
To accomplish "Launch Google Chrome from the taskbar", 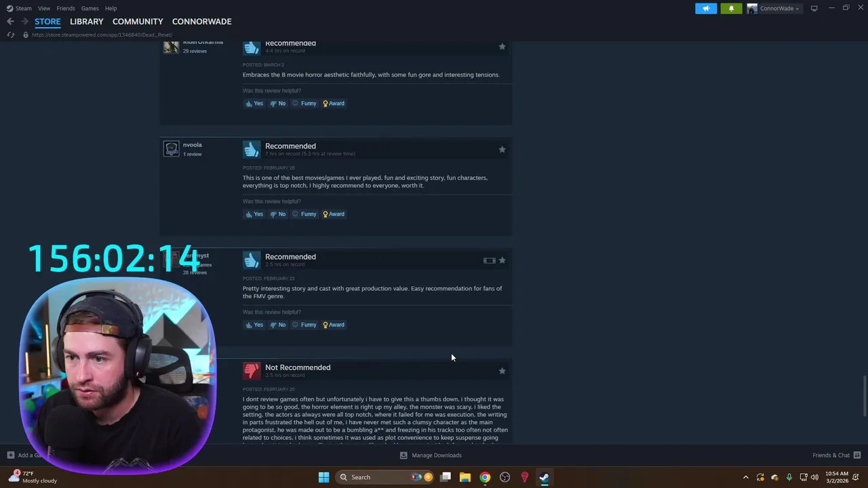I will tap(485, 477).
